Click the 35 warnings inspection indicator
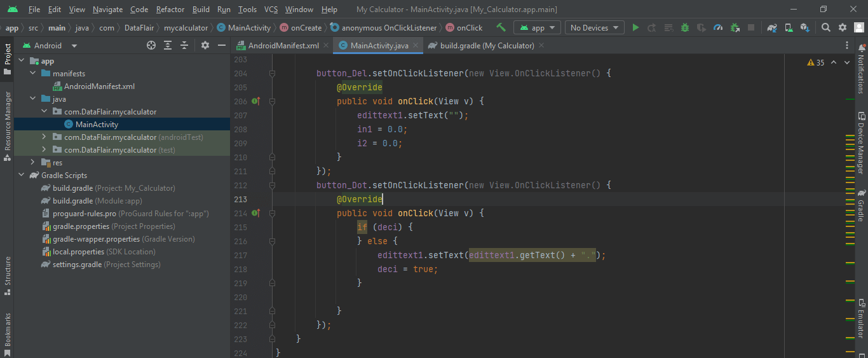Image resolution: width=868 pixels, height=358 pixels. (x=816, y=62)
